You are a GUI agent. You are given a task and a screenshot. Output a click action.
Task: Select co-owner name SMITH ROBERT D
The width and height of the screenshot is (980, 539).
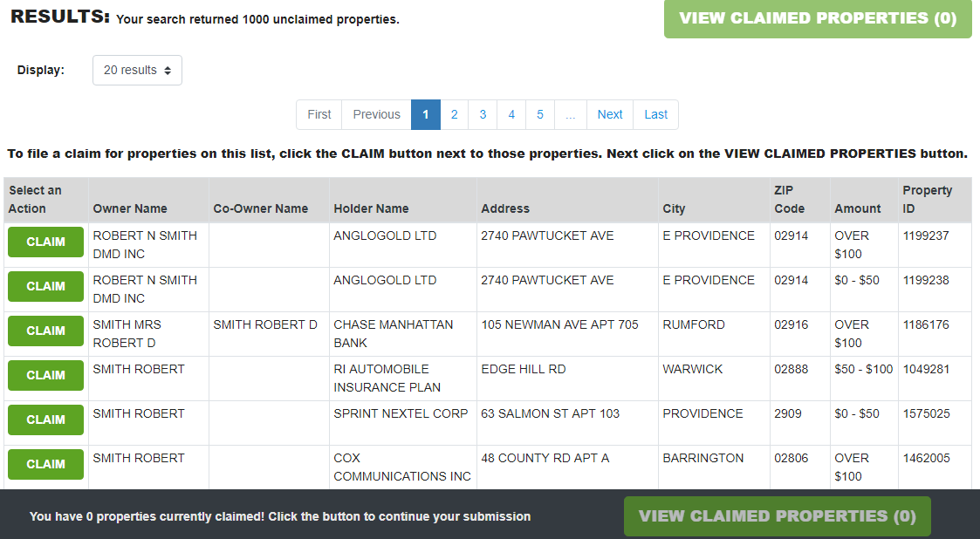point(265,324)
